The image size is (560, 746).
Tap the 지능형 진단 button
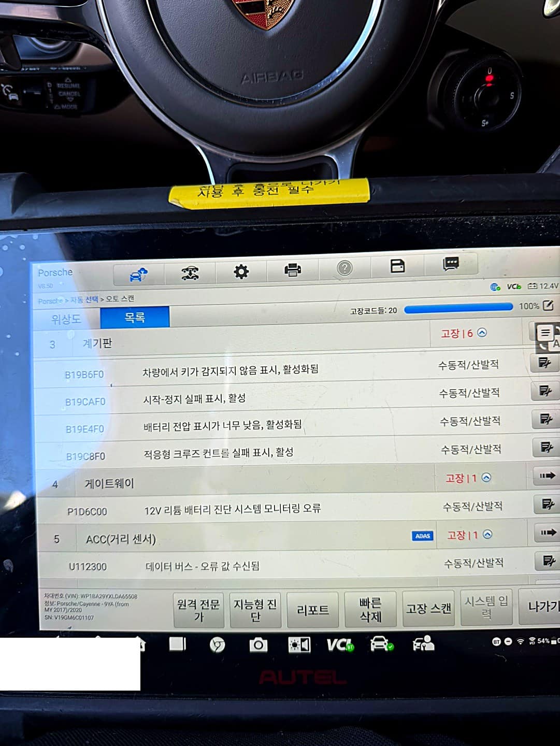[x=255, y=610]
